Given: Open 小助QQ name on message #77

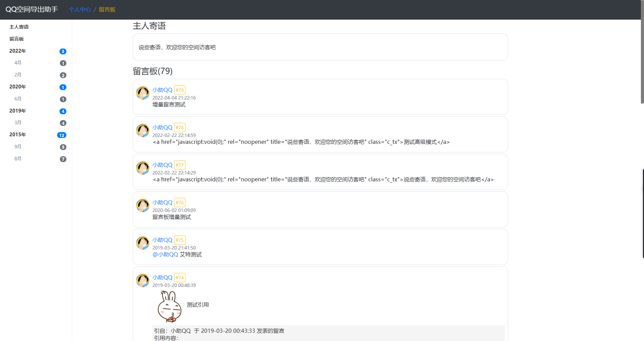Looking at the screenshot, I should click(x=162, y=165).
